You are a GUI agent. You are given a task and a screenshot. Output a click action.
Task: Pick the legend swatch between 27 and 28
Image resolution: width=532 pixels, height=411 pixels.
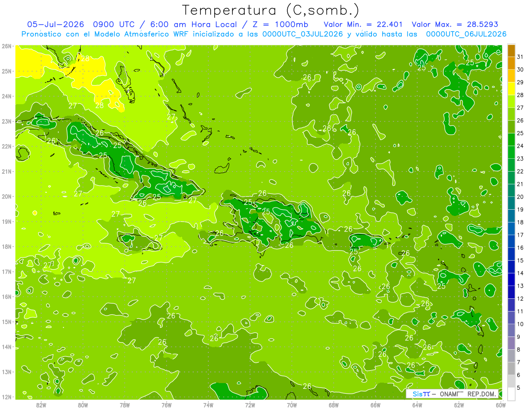tap(511, 102)
